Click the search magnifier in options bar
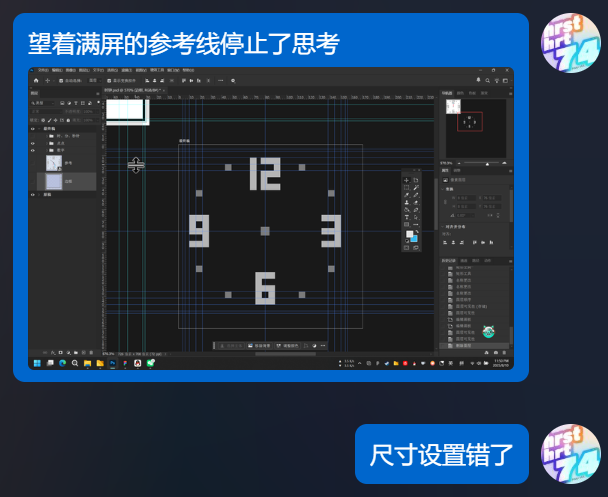 pos(233,79)
